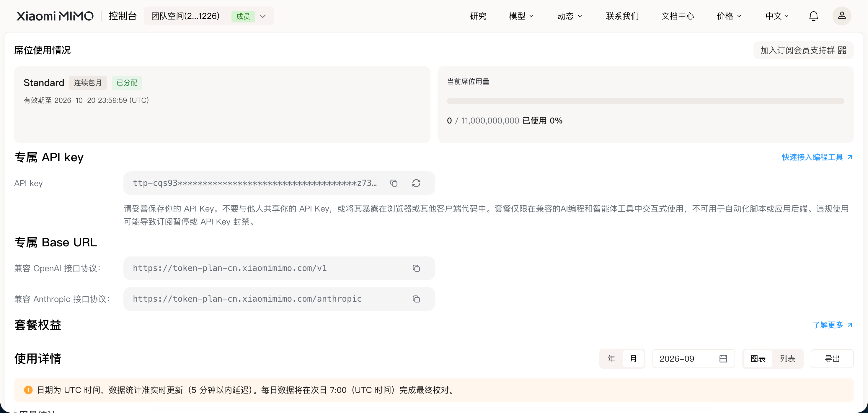The width and height of the screenshot is (868, 413).
Task: Click the 有效期至 2026-10-20 expiry text
Action: pyautogui.click(x=86, y=100)
